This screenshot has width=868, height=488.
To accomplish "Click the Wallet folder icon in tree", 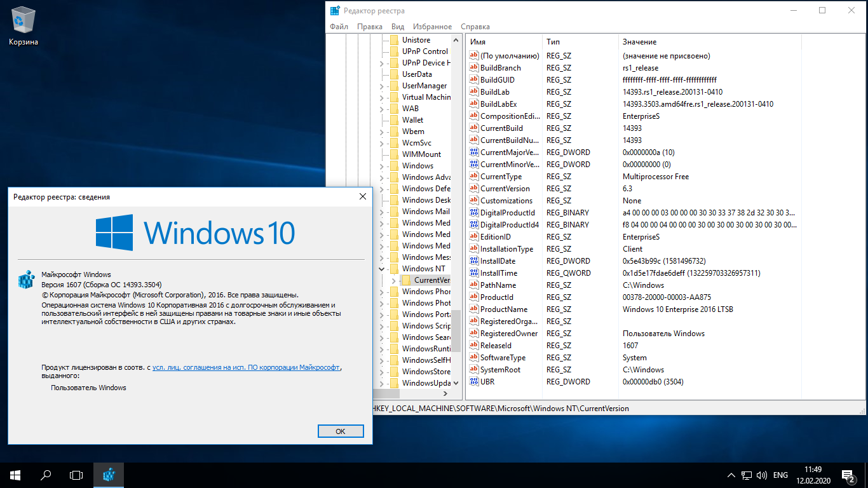I will [x=393, y=120].
